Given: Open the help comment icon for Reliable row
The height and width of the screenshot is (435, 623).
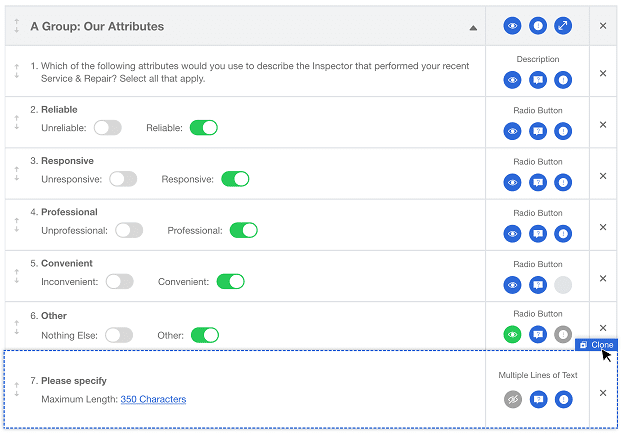Looking at the screenshot, I should (x=538, y=131).
